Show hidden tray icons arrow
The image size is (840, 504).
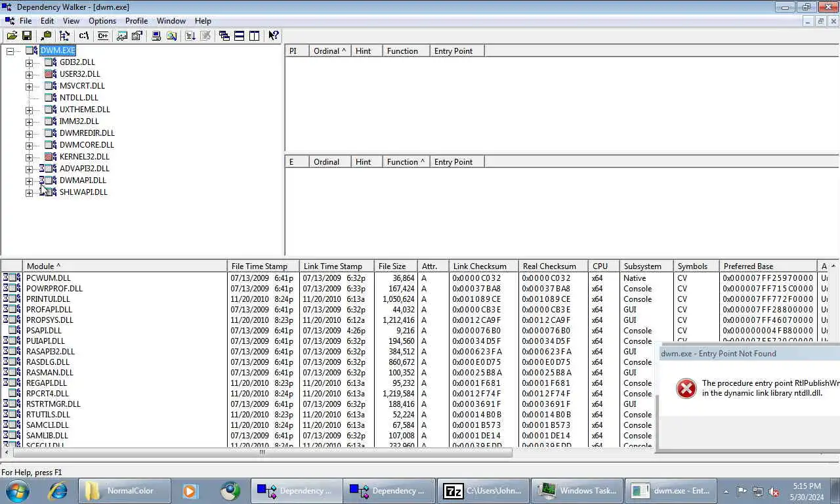[x=726, y=491]
